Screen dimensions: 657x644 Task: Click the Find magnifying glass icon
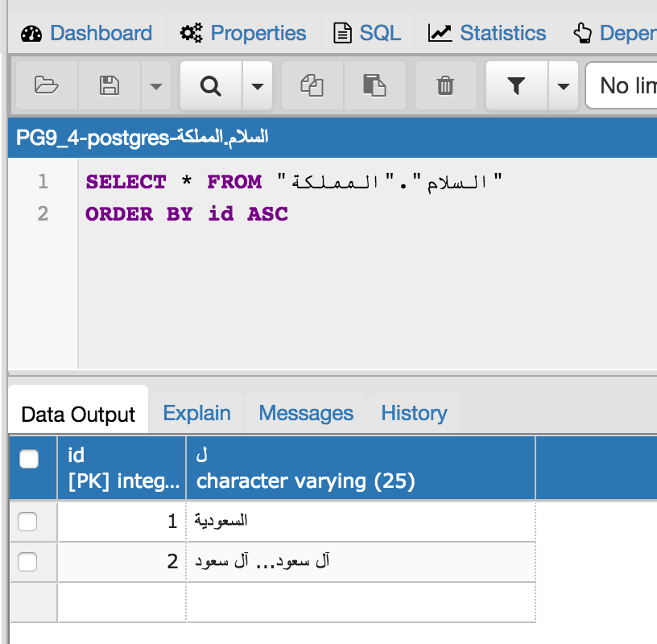[211, 85]
